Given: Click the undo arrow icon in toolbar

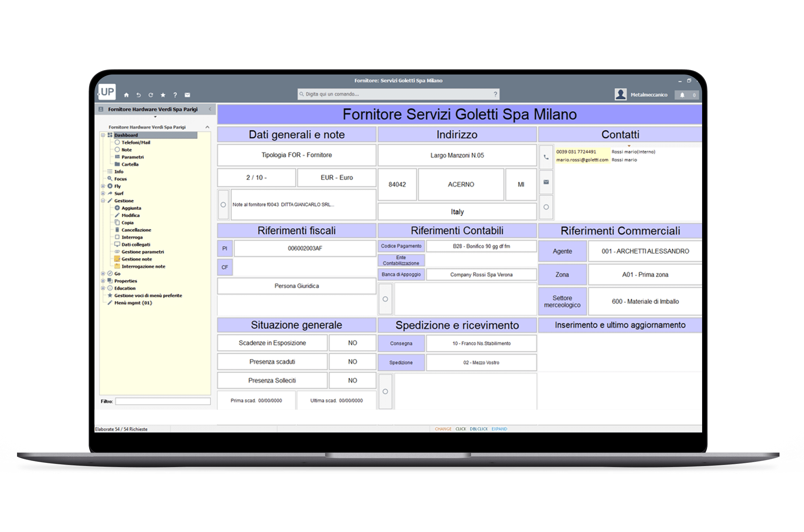Looking at the screenshot, I should point(138,95).
